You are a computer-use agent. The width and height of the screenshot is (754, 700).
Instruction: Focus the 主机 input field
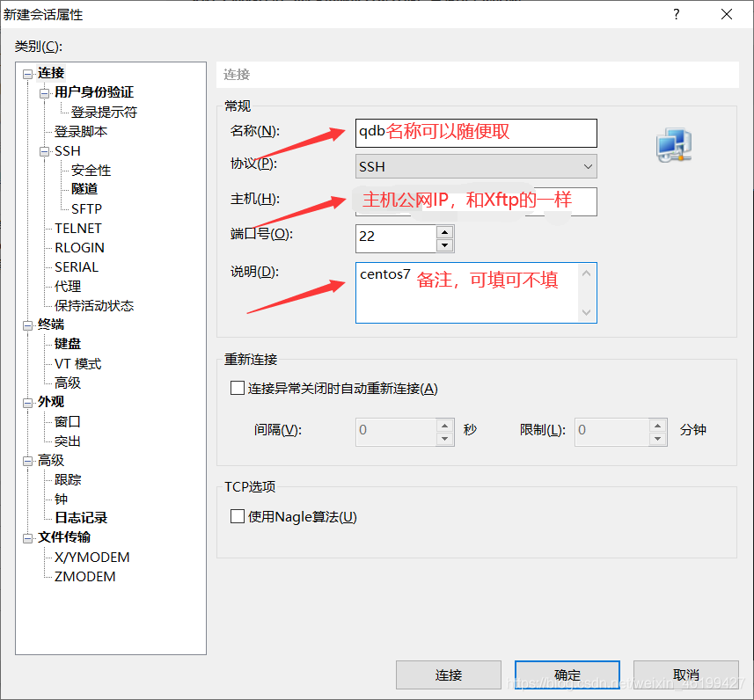pos(476,202)
